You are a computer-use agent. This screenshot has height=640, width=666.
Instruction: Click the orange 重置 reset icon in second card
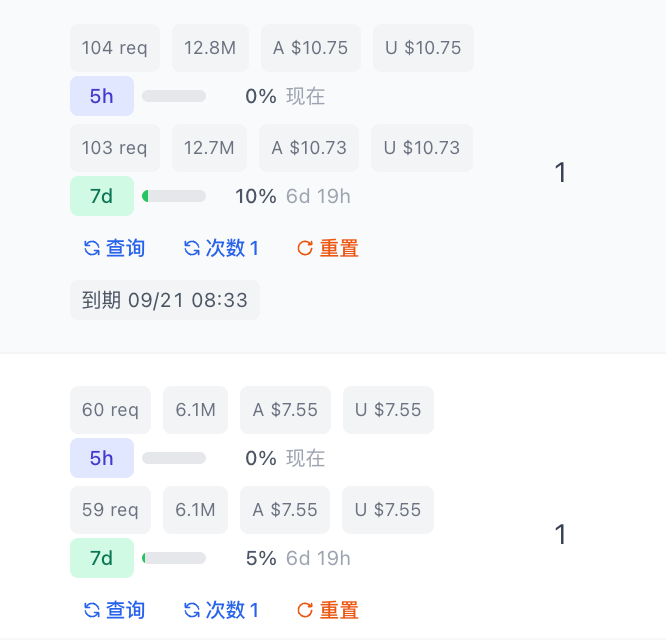pyautogui.click(x=305, y=610)
